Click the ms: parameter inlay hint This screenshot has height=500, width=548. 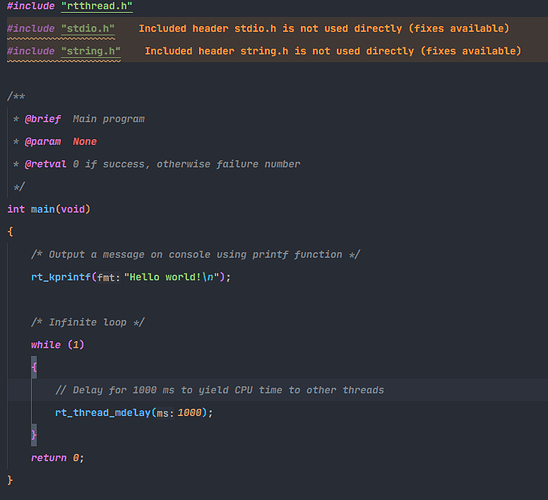(165, 413)
